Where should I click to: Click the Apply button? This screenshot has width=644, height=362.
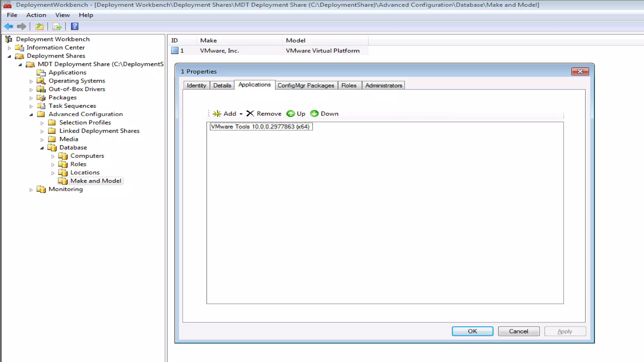565,331
